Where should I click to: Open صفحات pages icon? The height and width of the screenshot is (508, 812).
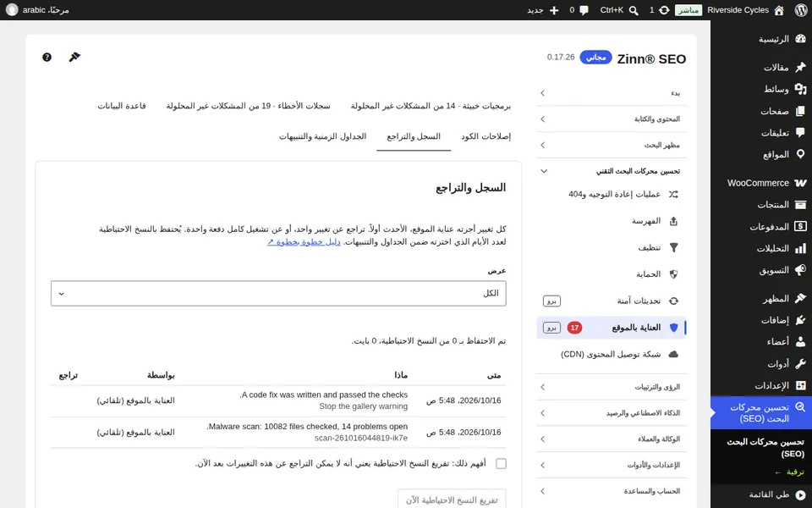pos(801,111)
